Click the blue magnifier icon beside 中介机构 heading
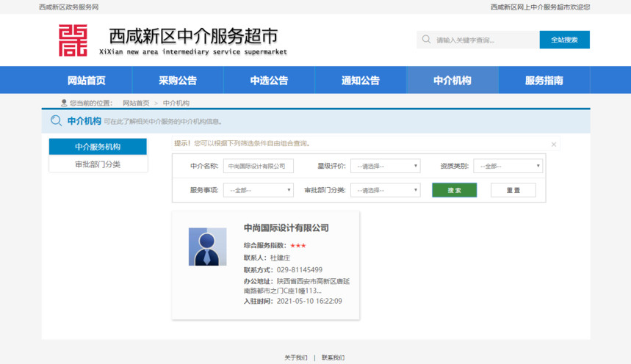Image resolution: width=631 pixels, height=364 pixels. [56, 121]
